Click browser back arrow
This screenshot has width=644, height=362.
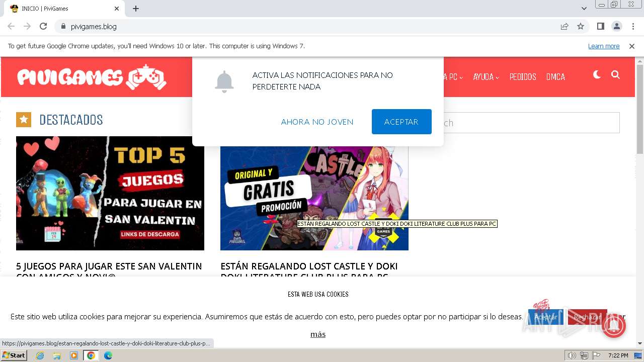click(11, 26)
